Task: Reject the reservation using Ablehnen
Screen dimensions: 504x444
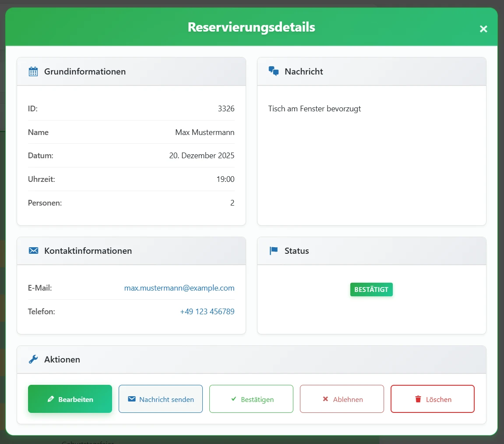Action: click(342, 399)
